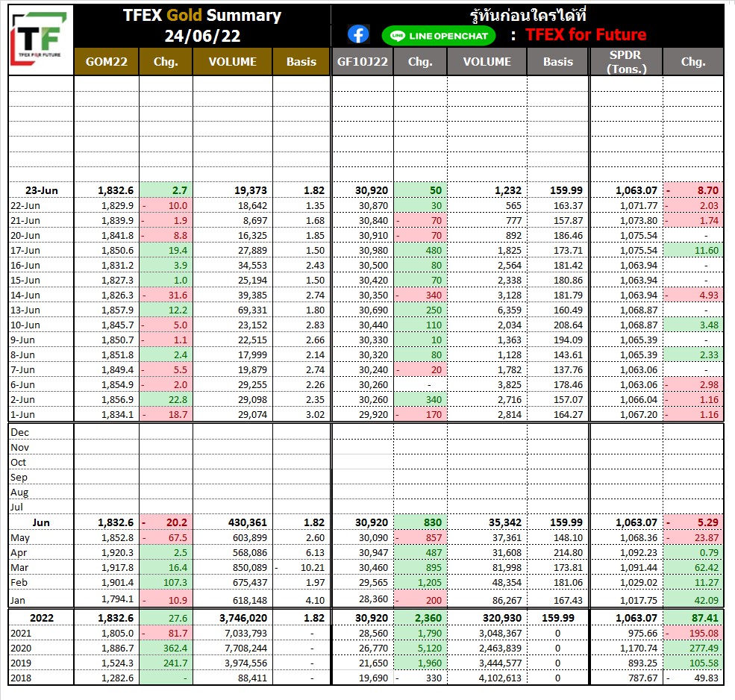The width and height of the screenshot is (735, 700).
Task: Click 2018 GF10J22 volume 4,102,613
Action: coord(500,678)
